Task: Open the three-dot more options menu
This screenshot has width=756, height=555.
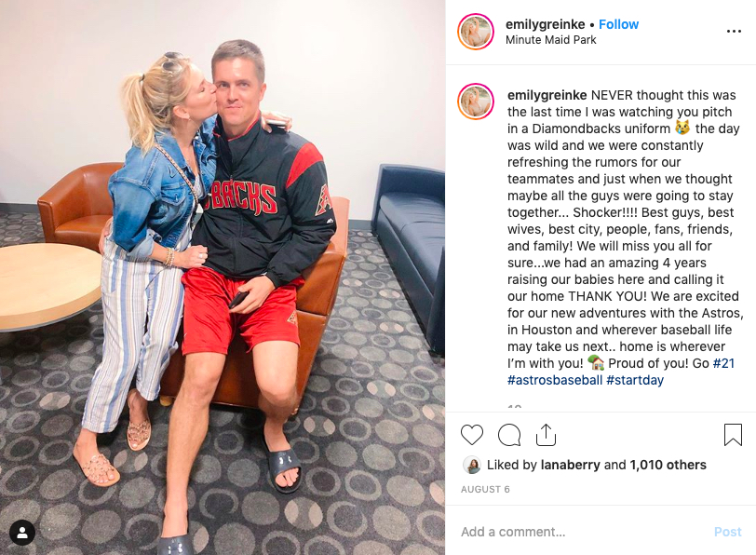Action: [x=734, y=32]
